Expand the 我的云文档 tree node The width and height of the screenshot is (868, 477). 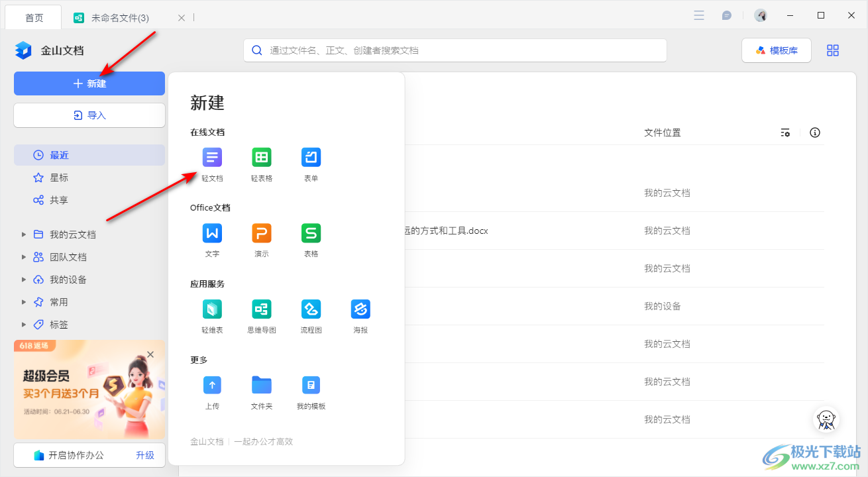click(x=24, y=235)
